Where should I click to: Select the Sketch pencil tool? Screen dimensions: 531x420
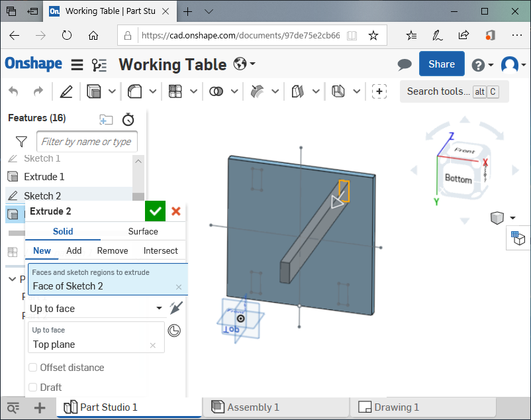[x=66, y=91]
